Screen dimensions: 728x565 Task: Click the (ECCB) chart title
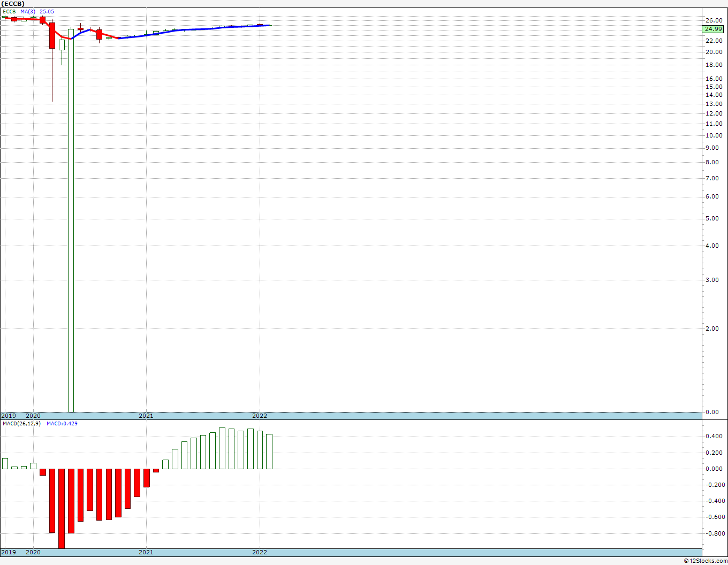[13, 4]
